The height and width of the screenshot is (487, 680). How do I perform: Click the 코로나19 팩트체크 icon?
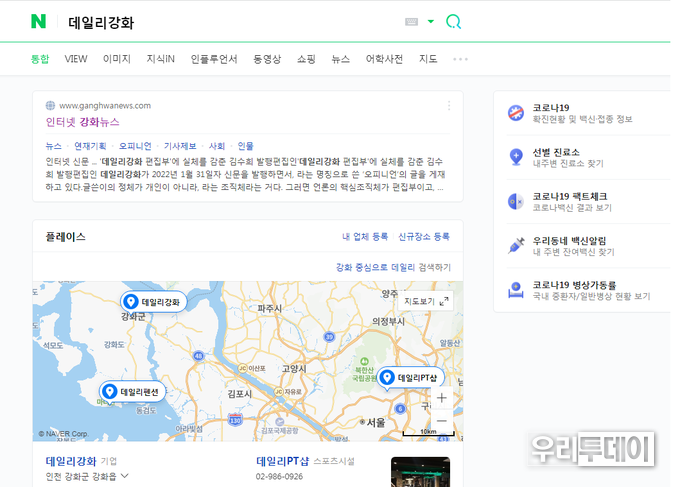coord(516,202)
